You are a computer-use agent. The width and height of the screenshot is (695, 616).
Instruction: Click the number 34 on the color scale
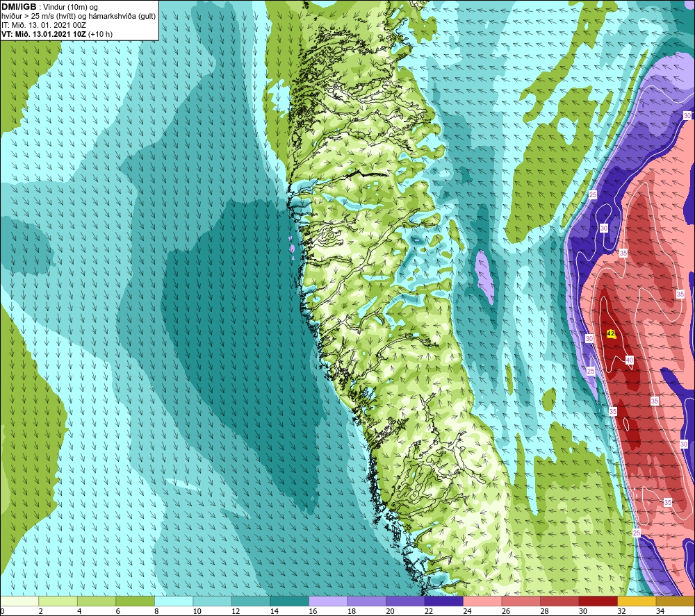(x=660, y=611)
